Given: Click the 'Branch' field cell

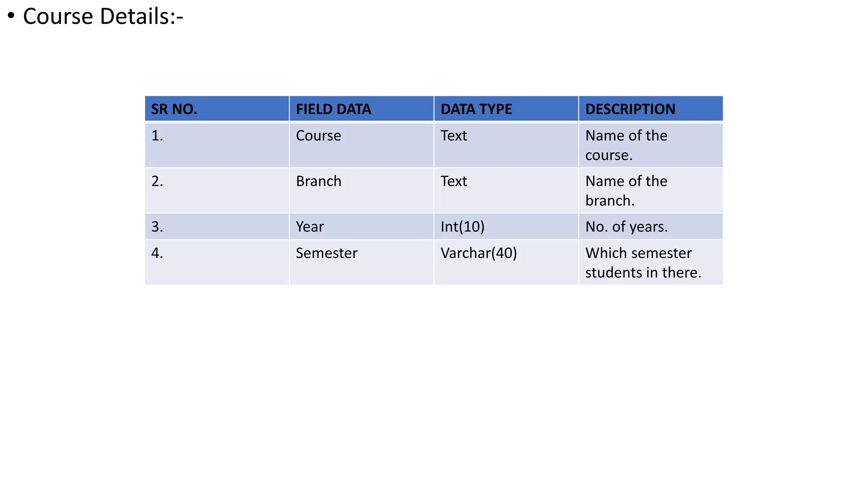Looking at the screenshot, I should pos(362,190).
